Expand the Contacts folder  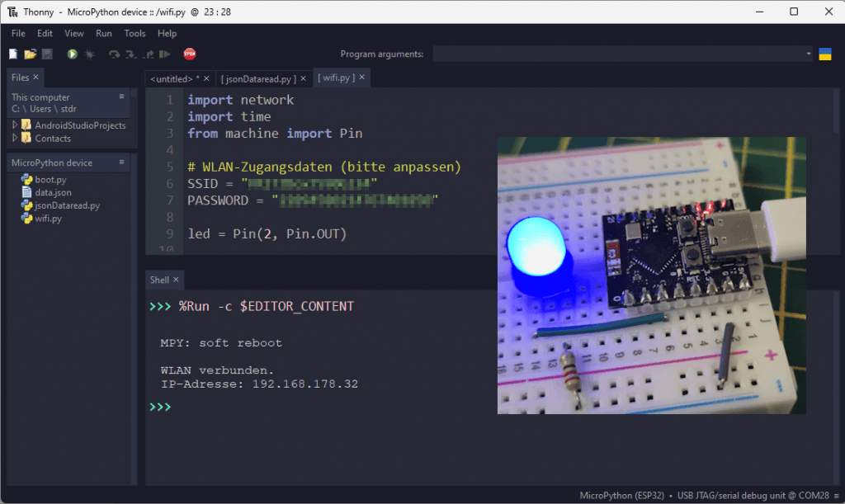pyautogui.click(x=16, y=138)
